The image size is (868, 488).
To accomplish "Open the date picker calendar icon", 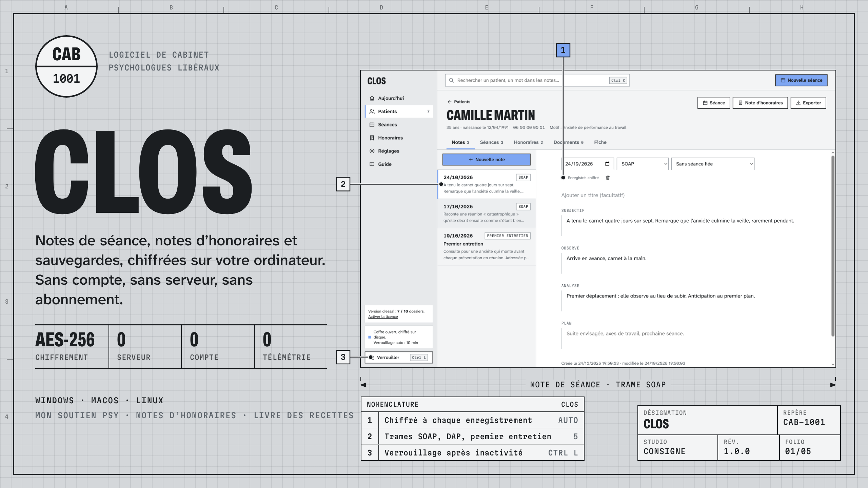I will click(x=607, y=164).
